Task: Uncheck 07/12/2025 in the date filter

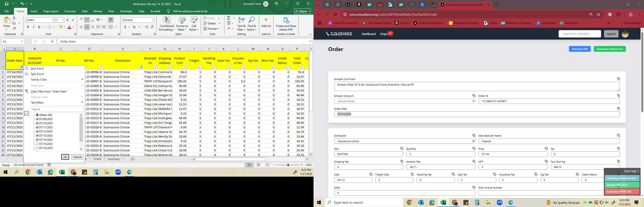Action: point(37,132)
